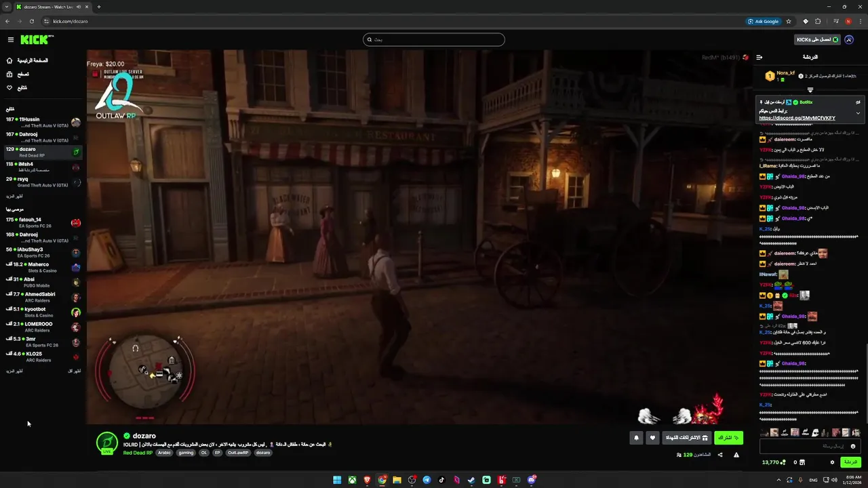Click the Red Dead RP category link
The height and width of the screenshot is (488, 868).
click(x=138, y=453)
